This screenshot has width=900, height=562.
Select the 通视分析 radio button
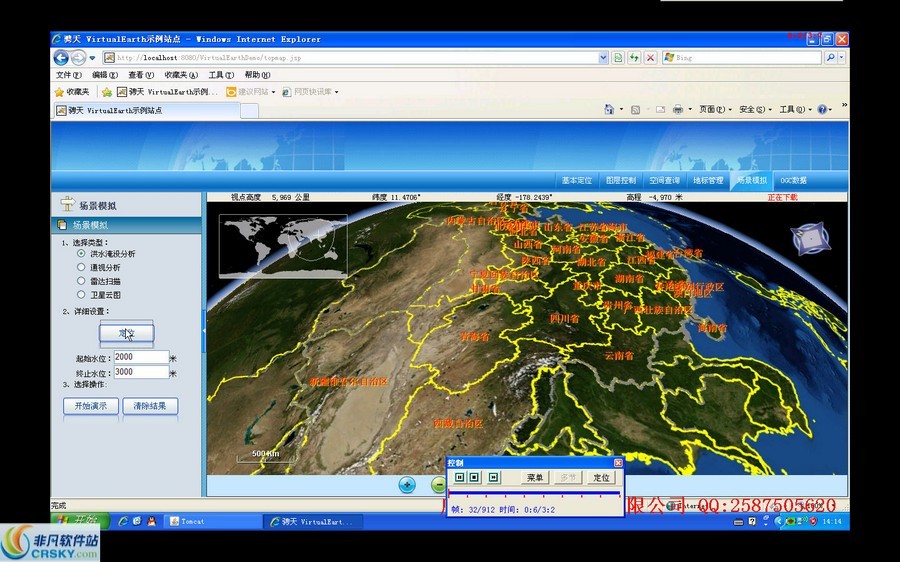pos(81,267)
